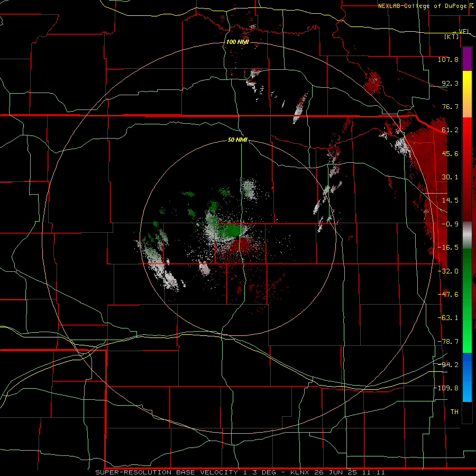Click the -47.6 scale value

pos(448,295)
